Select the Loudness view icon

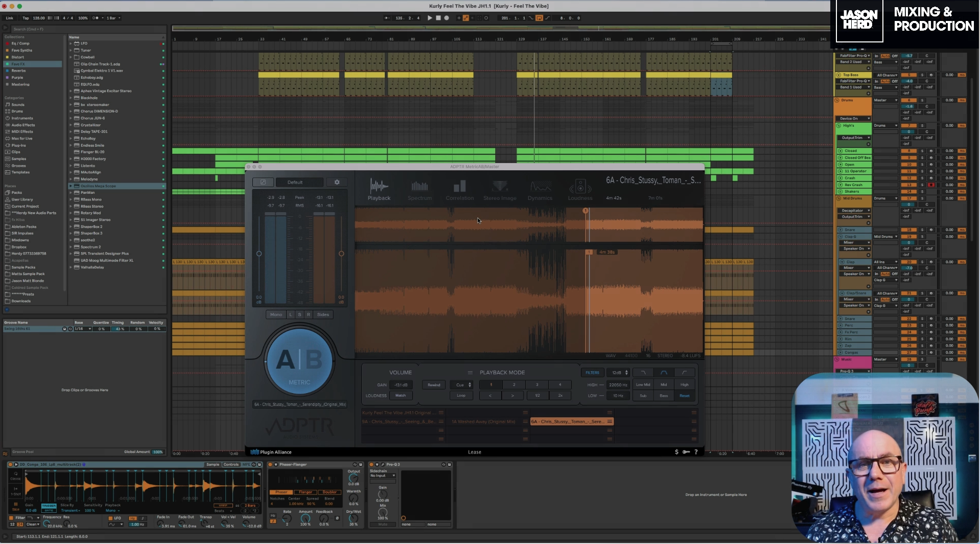580,190
